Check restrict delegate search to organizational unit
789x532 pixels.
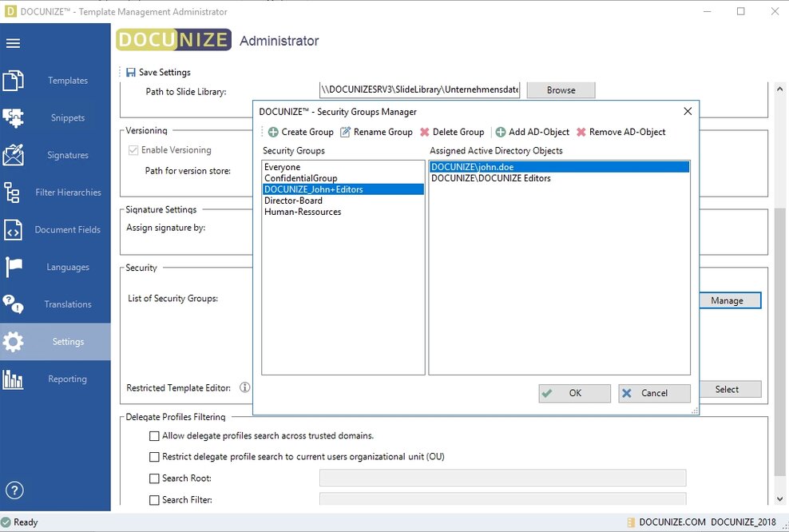[155, 457]
